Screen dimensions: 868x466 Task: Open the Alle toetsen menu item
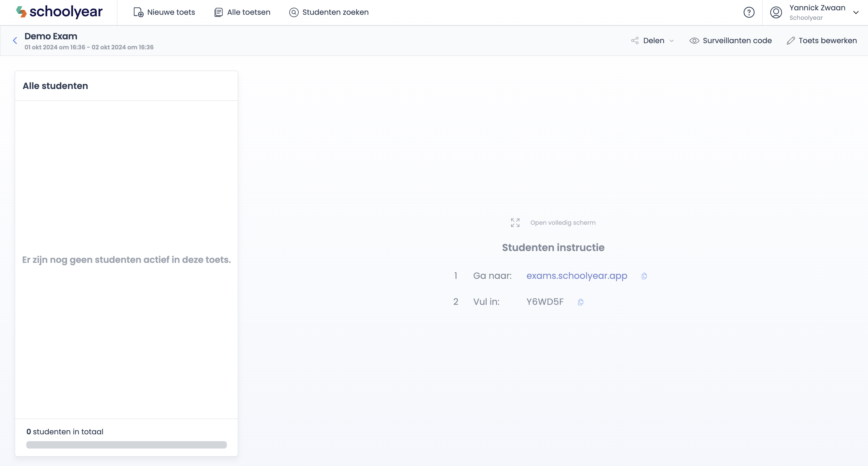[242, 12]
